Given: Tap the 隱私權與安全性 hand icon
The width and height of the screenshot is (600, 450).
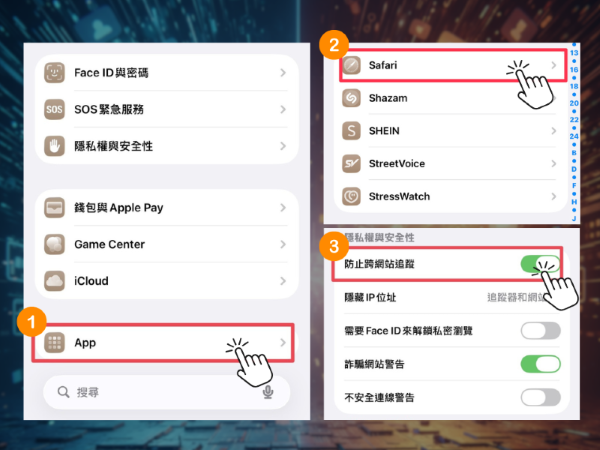Looking at the screenshot, I should pyautogui.click(x=54, y=146).
